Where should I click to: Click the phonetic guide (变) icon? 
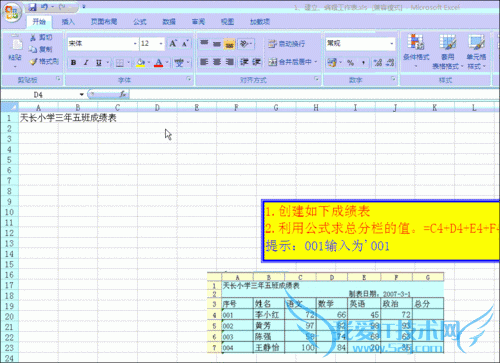[179, 62]
